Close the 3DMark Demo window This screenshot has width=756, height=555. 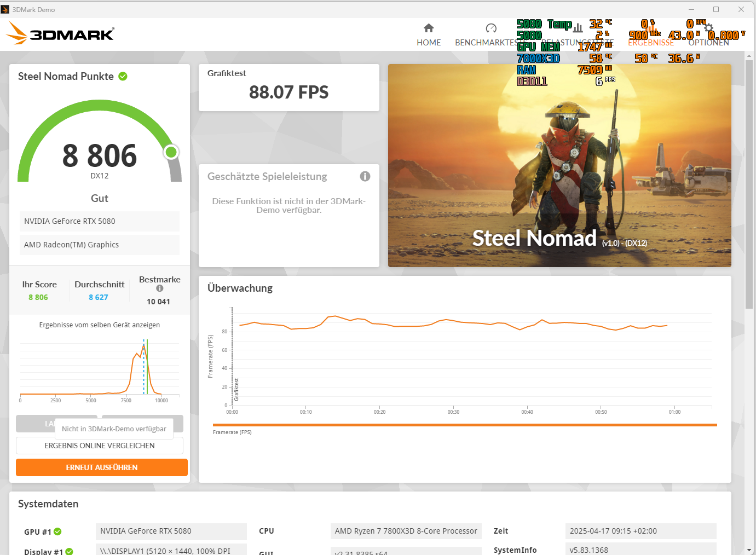click(741, 9)
